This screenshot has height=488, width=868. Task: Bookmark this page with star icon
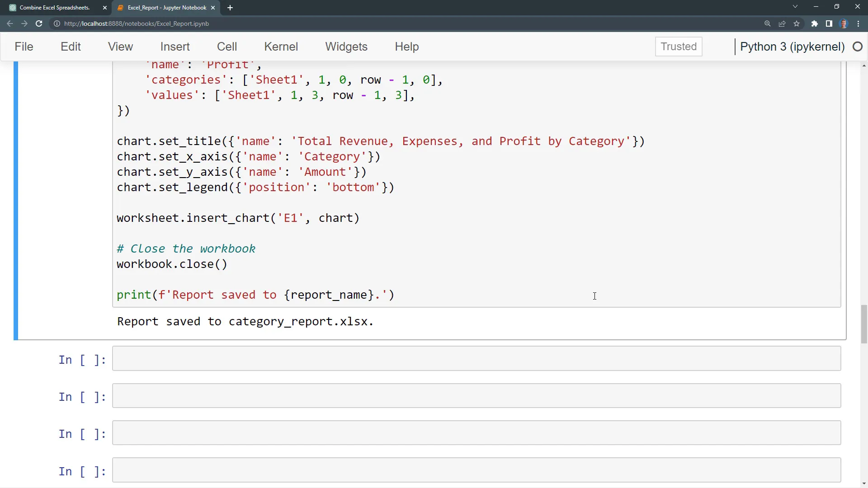[x=797, y=23]
